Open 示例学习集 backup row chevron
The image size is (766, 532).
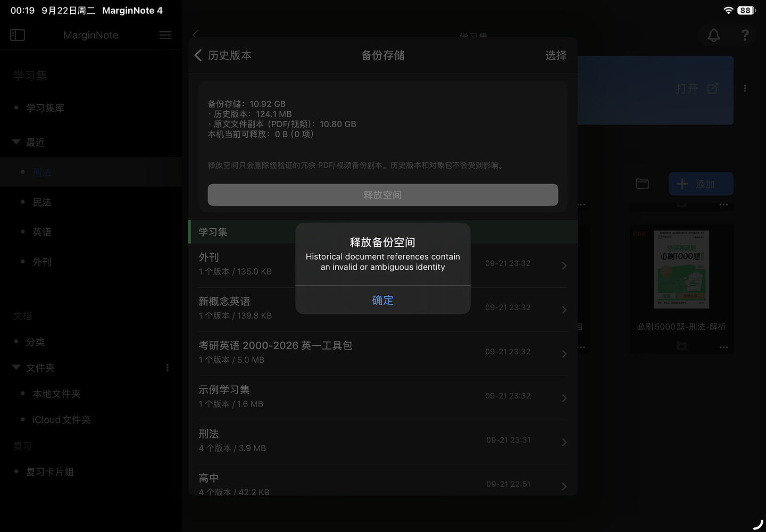pyautogui.click(x=564, y=398)
